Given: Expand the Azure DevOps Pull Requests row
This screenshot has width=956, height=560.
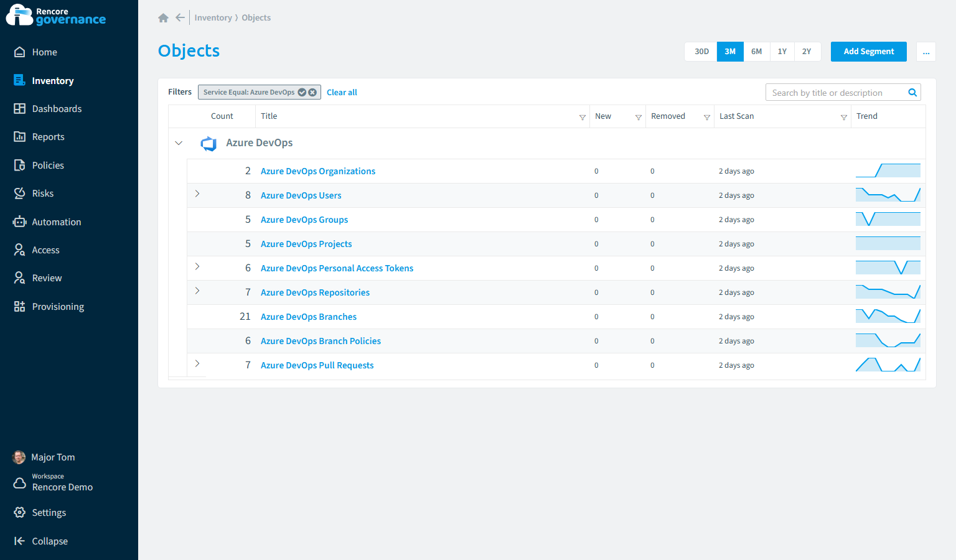Looking at the screenshot, I should 197,363.
